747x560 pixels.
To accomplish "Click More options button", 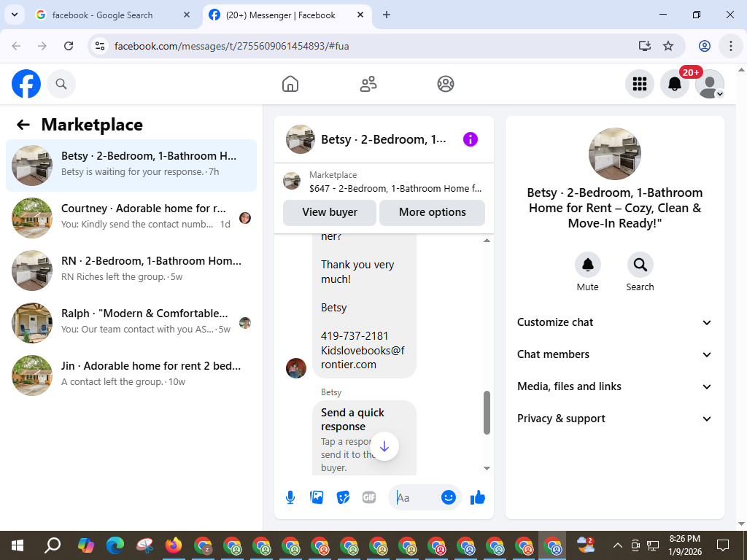I will (432, 212).
